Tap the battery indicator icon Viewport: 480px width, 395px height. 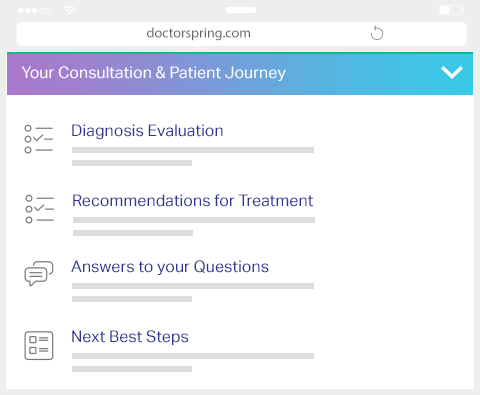451,10
